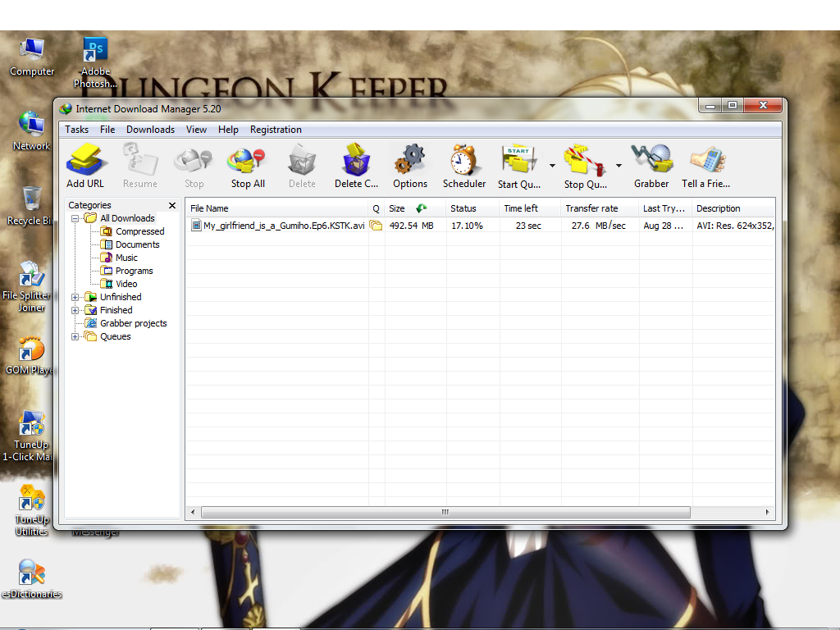
Task: Open the Registration menu
Action: (276, 130)
